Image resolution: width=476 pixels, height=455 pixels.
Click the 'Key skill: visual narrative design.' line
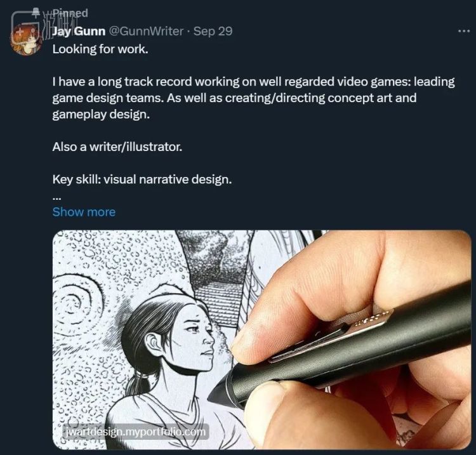142,180
